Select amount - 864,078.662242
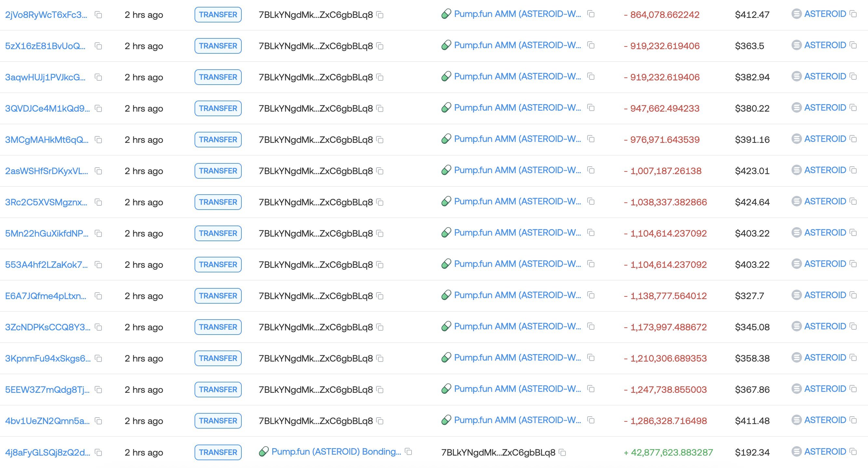The width and height of the screenshot is (868, 468). [661, 15]
